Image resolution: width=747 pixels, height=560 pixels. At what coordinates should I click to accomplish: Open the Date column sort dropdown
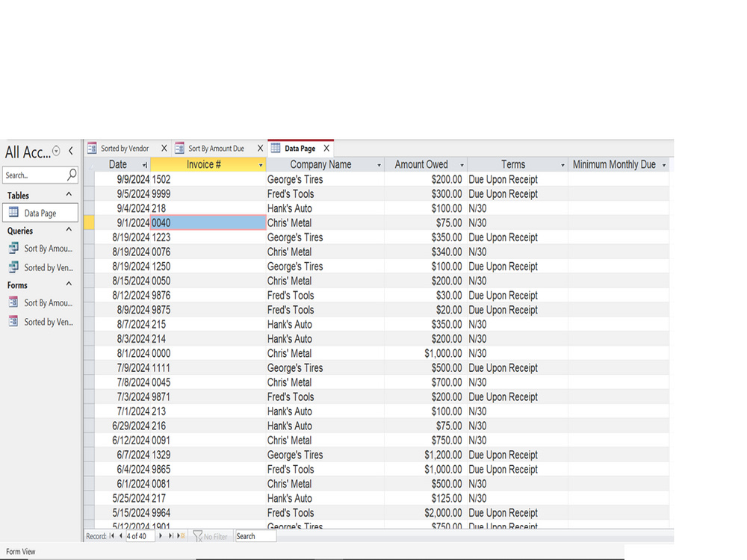(x=144, y=165)
